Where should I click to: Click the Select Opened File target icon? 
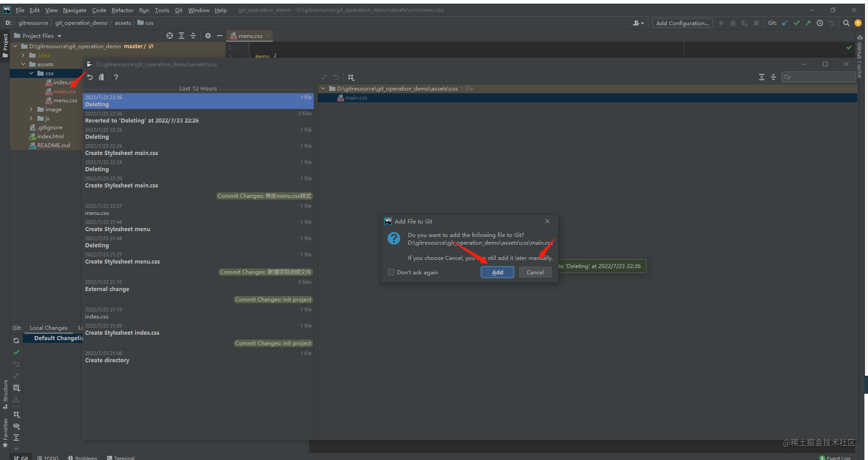coord(170,36)
